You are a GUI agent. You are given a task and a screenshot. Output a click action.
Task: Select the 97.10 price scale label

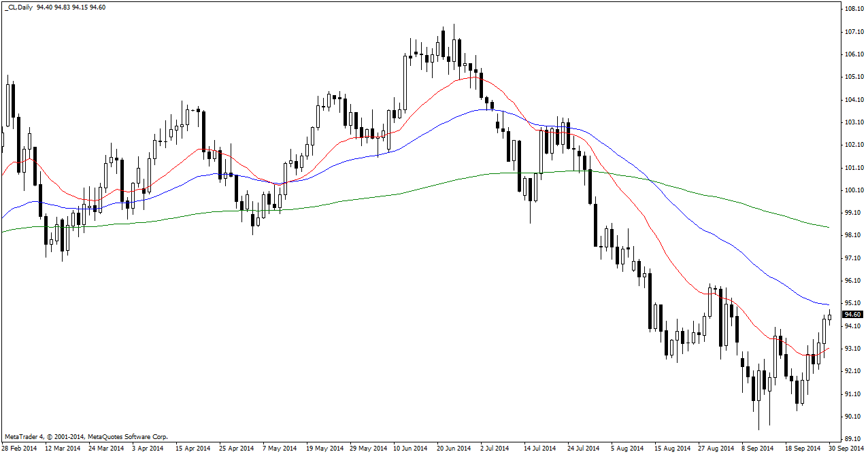(x=853, y=258)
